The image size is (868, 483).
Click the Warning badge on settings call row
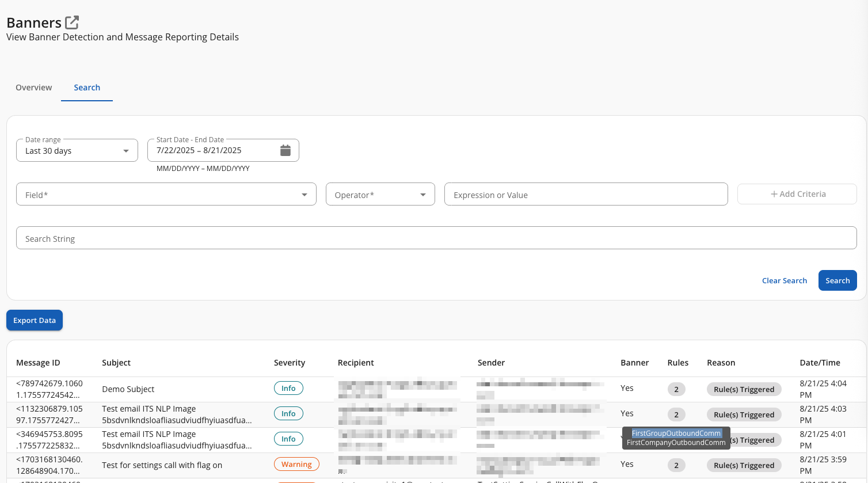(x=296, y=464)
